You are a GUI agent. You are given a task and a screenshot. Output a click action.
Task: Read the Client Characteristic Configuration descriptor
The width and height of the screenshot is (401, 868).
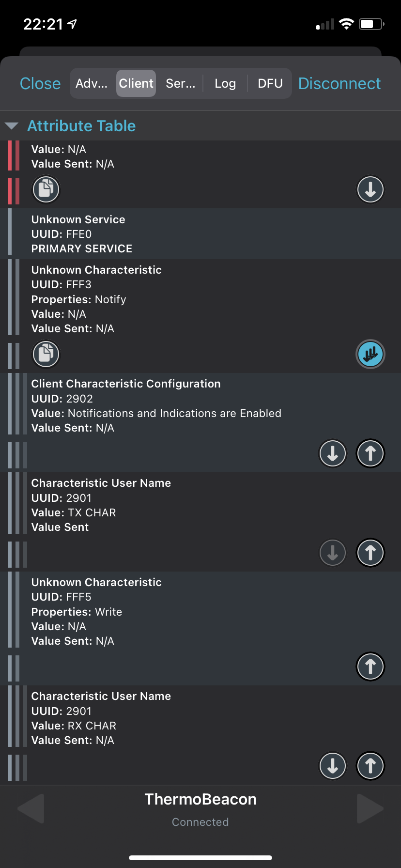pos(333,453)
